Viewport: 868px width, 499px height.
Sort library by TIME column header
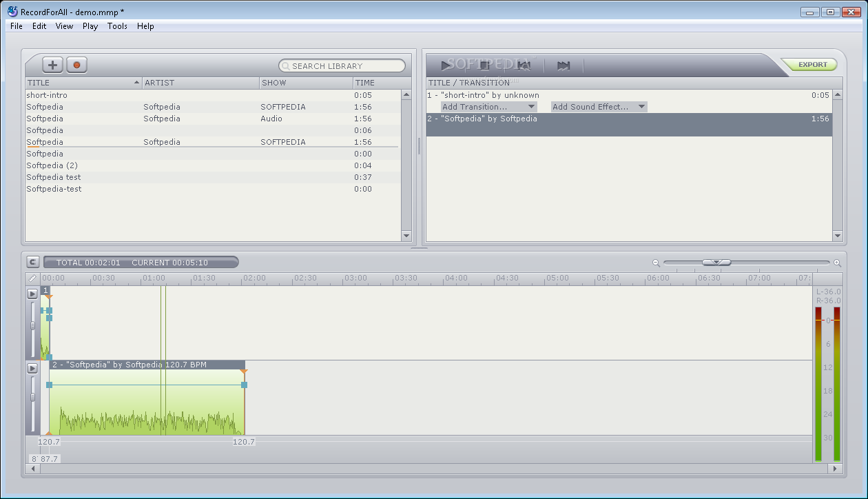point(377,83)
